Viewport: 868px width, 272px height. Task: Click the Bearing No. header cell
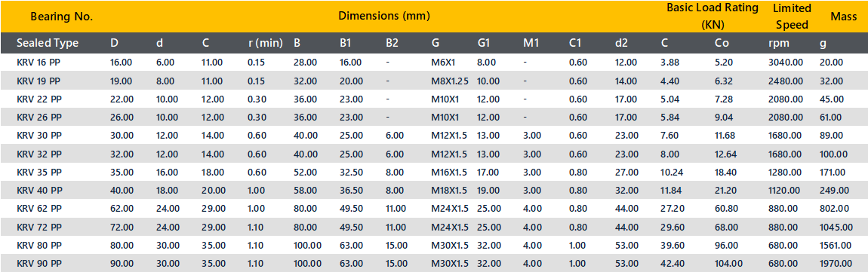[x=61, y=17]
